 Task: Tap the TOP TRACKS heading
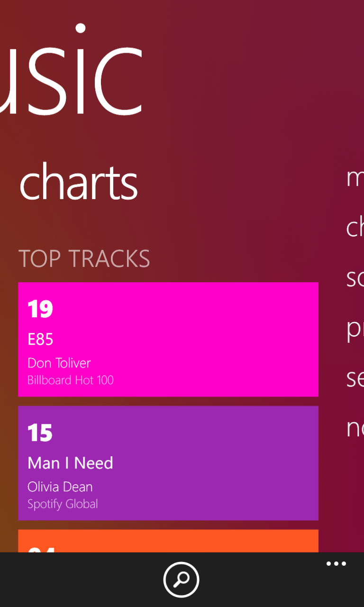(x=84, y=259)
